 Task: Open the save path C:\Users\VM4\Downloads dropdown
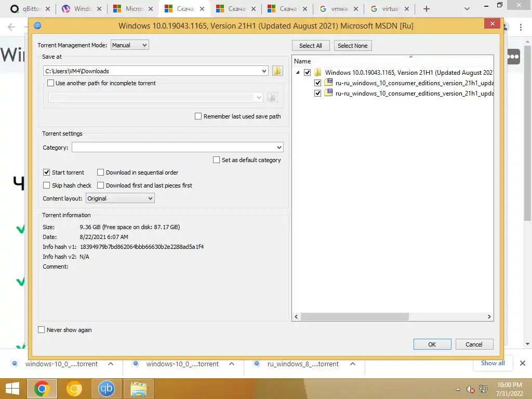click(264, 71)
